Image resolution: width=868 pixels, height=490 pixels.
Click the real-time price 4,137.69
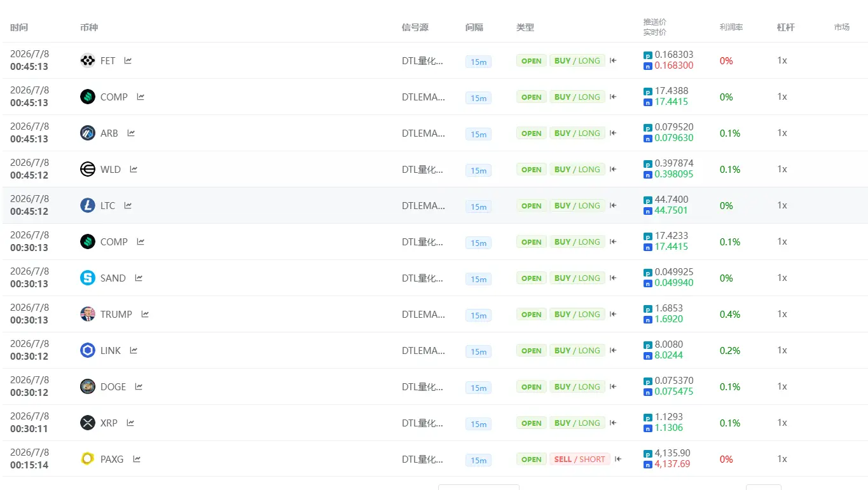(673, 464)
